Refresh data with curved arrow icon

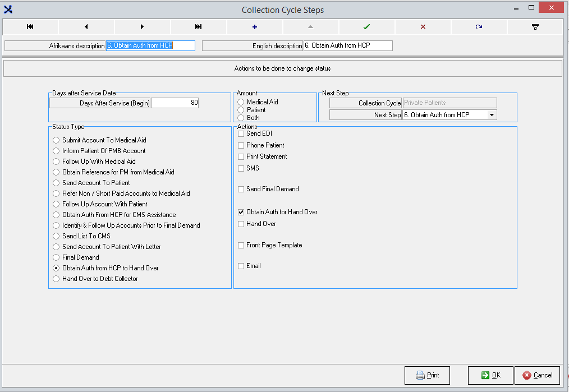pyautogui.click(x=479, y=26)
